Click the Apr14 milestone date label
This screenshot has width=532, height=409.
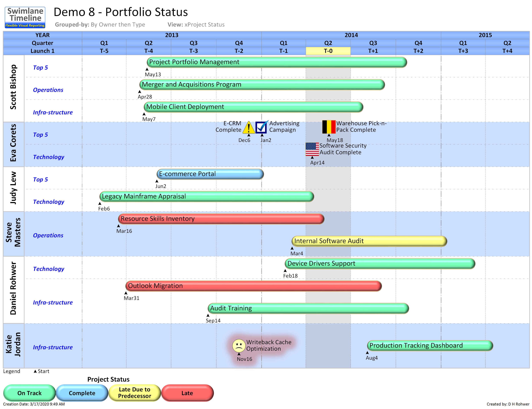point(317,163)
